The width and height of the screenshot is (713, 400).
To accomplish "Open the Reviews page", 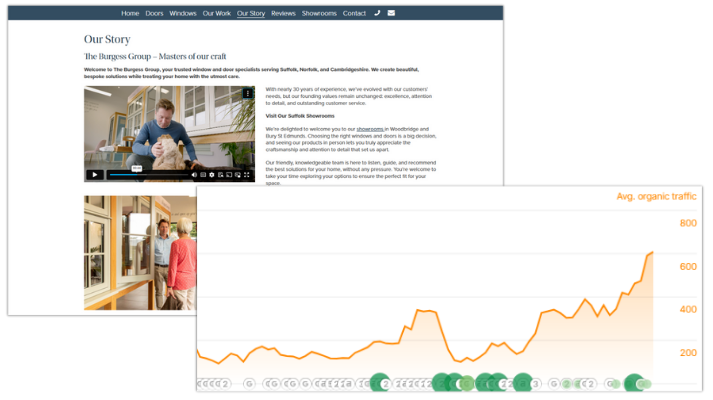I will 283,13.
